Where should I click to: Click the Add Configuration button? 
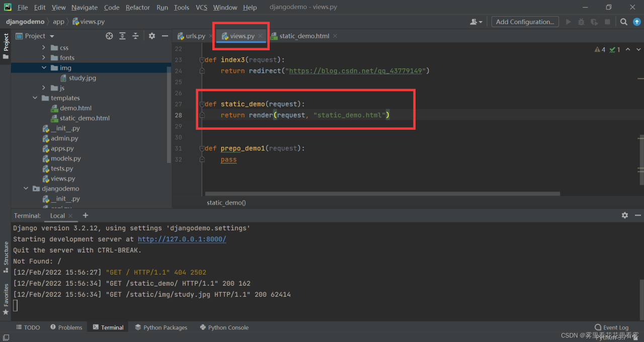pos(525,22)
